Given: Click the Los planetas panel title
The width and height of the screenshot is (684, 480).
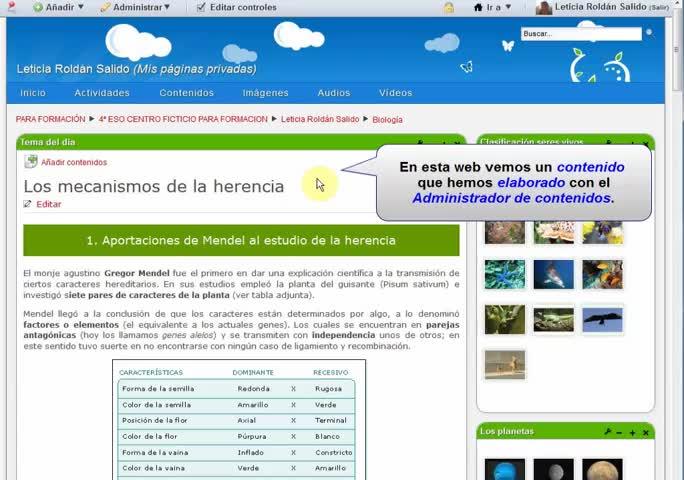Looking at the screenshot, I should click(x=507, y=431).
